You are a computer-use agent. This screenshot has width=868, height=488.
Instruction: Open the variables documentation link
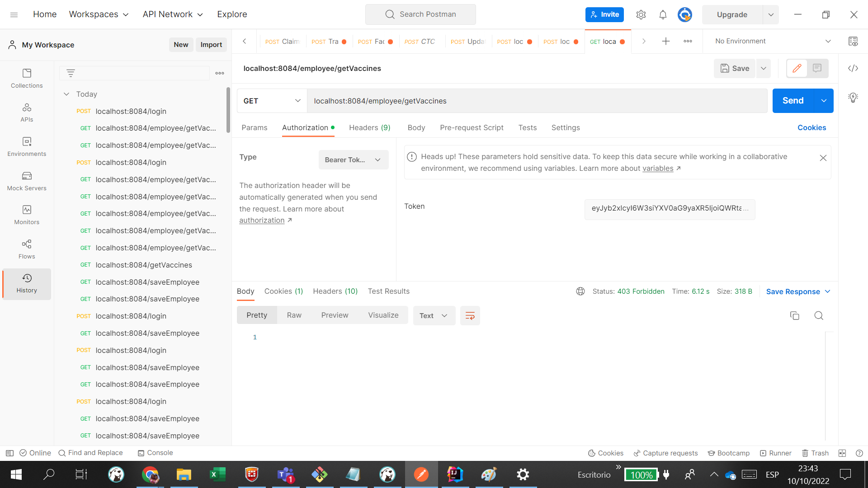click(x=659, y=168)
